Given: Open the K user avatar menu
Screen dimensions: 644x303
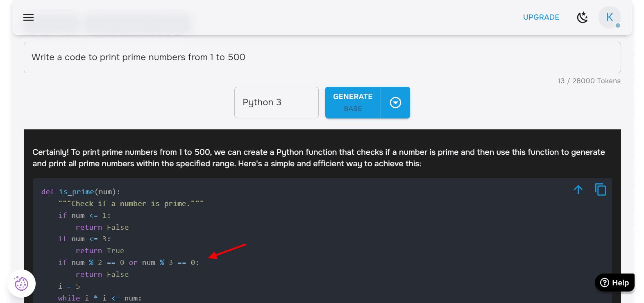Looking at the screenshot, I should (x=609, y=17).
